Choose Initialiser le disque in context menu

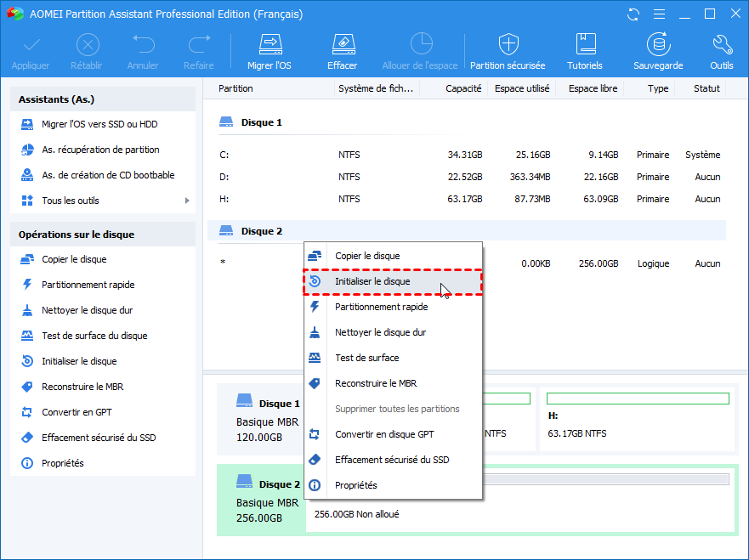pos(372,281)
